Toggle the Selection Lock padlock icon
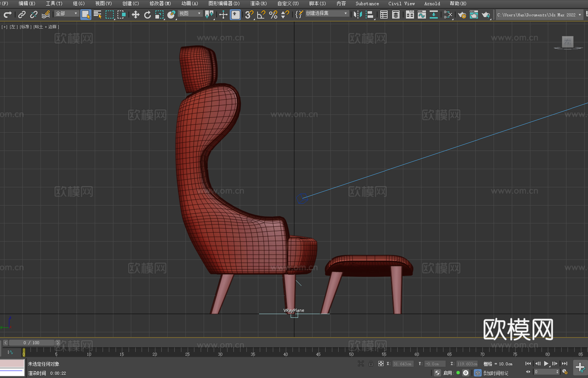This screenshot has height=378, width=588. click(371, 364)
